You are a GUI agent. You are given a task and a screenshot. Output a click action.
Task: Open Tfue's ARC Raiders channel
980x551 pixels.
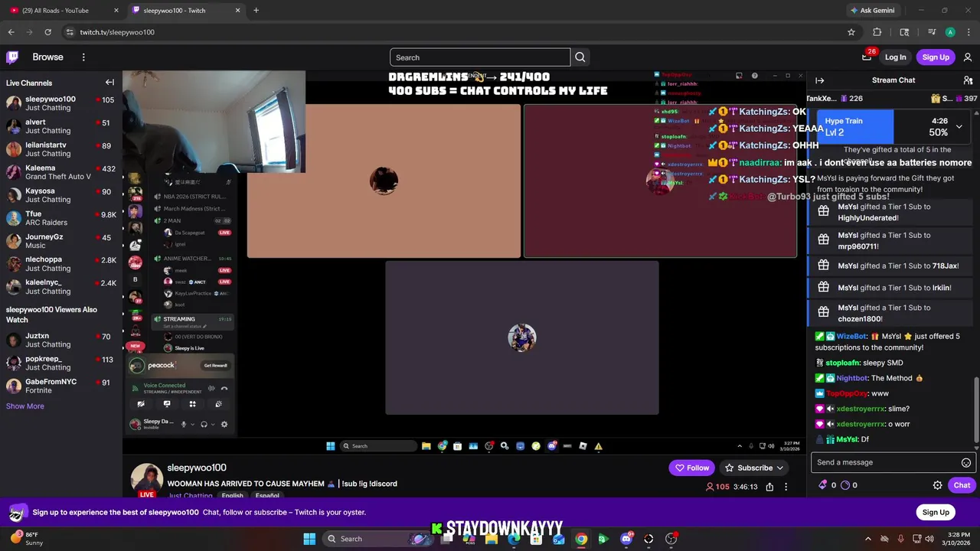[x=61, y=218]
